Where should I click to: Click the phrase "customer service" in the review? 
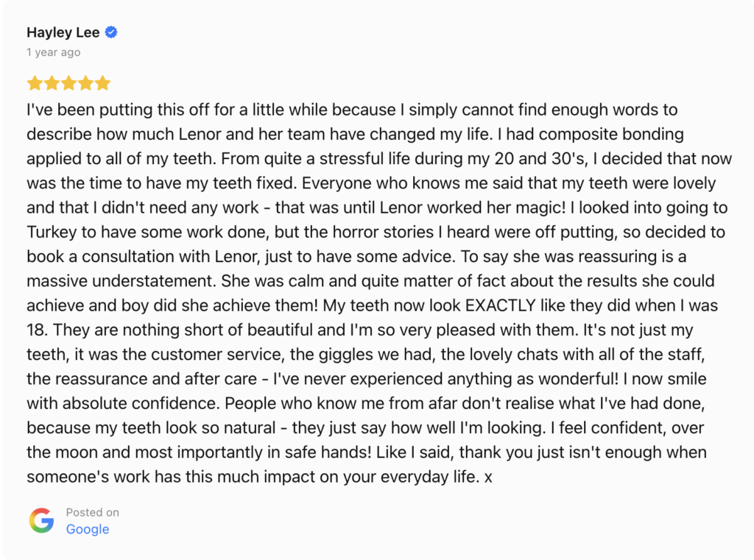click(x=221, y=355)
